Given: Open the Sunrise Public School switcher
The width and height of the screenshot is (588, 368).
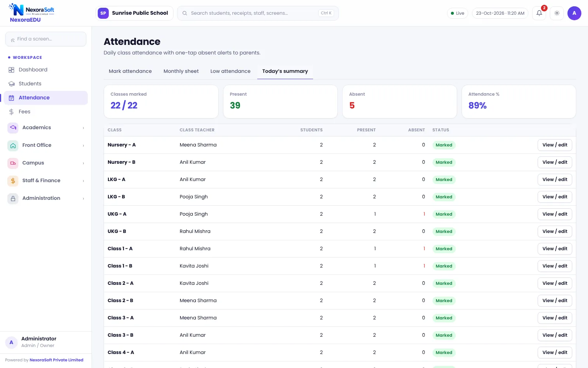Looking at the screenshot, I should pos(135,13).
